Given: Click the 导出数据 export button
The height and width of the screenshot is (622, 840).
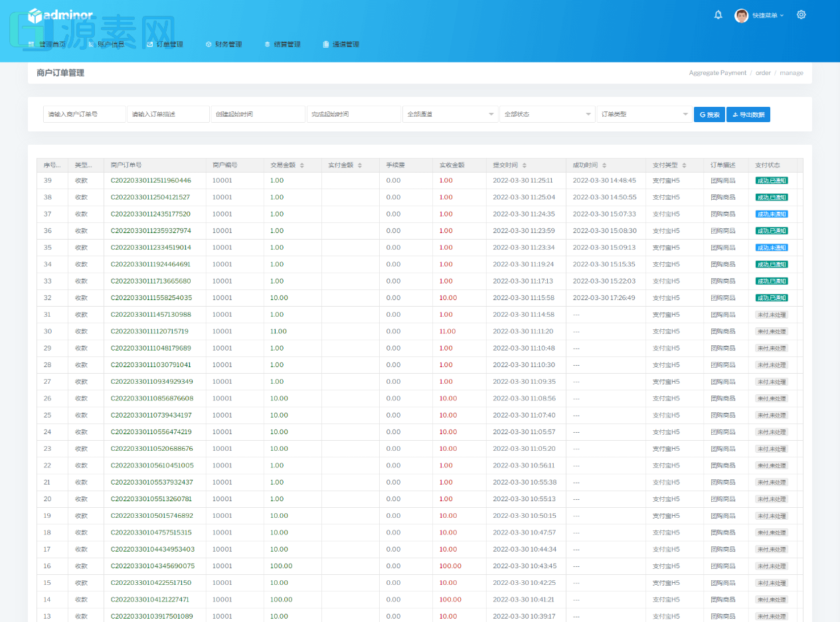Looking at the screenshot, I should coord(748,115).
